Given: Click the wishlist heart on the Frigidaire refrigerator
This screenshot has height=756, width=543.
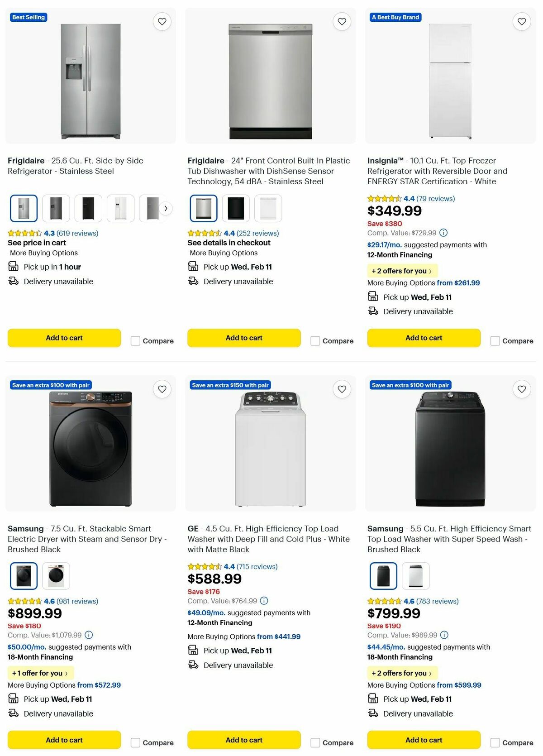Looking at the screenshot, I should (162, 21).
